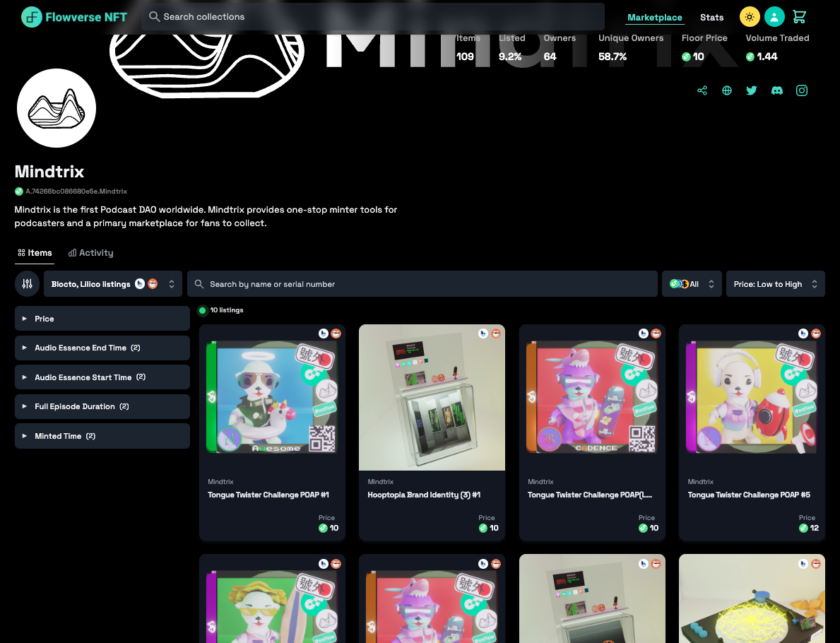Expand the Price filter section
The width and height of the screenshot is (840, 643).
pos(102,319)
